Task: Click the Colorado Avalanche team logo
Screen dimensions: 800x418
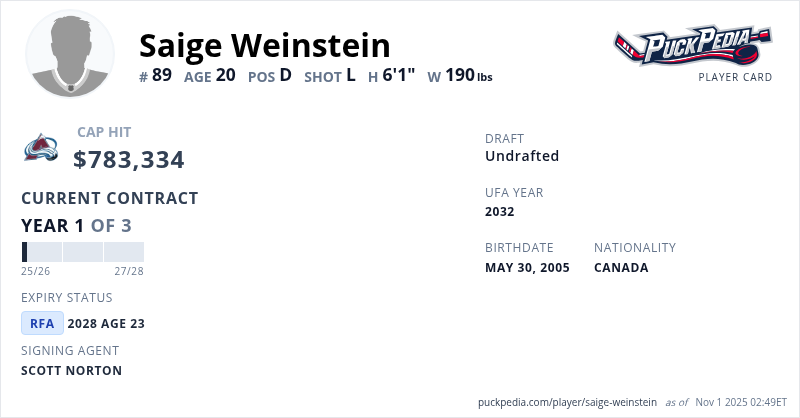Action: click(41, 148)
